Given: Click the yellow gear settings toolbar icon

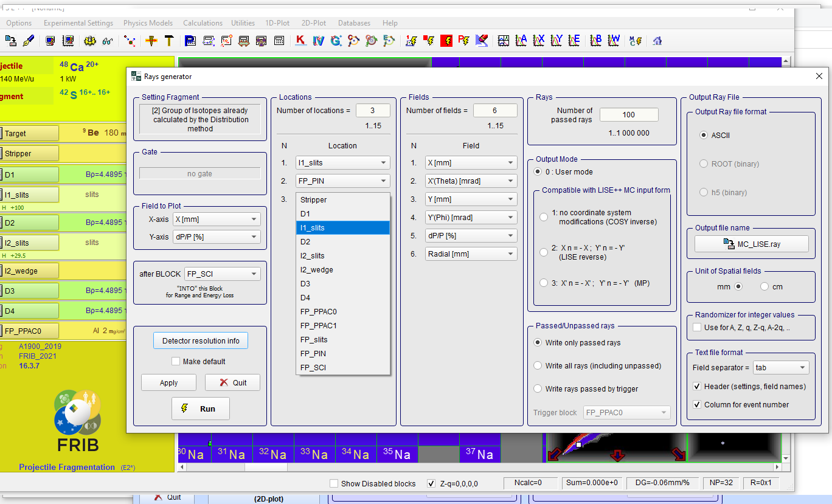Looking at the screenshot, I should (x=90, y=41).
